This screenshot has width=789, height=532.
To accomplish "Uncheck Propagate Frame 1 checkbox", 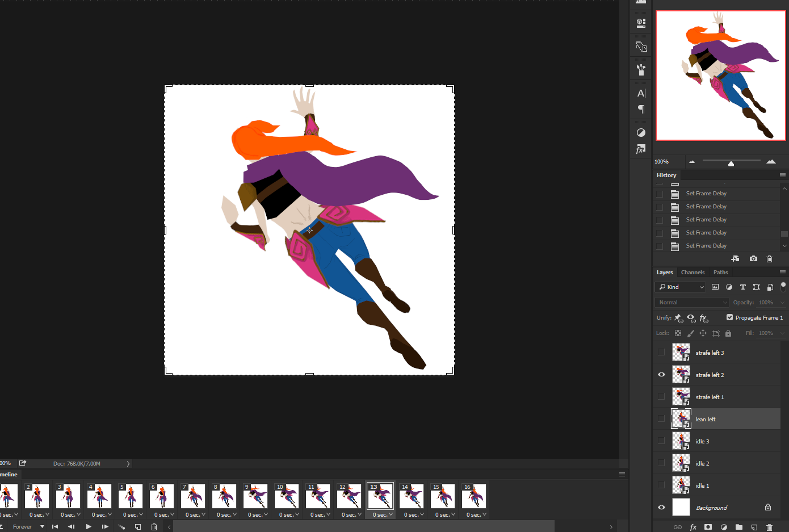I will [729, 317].
